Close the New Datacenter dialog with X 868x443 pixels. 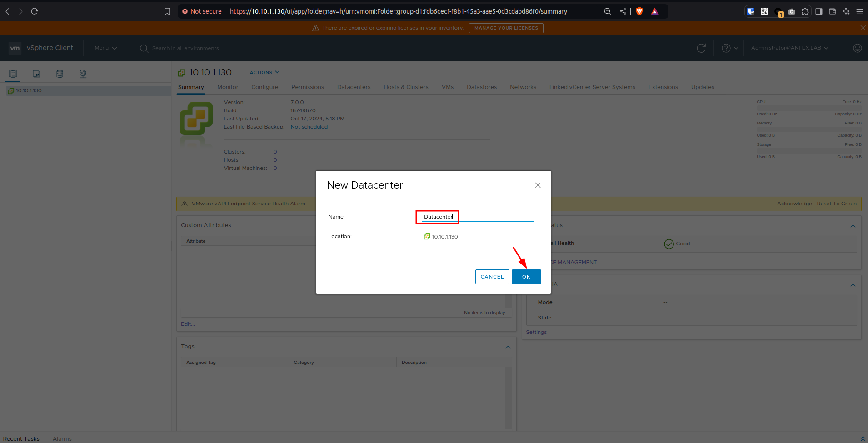pos(538,185)
